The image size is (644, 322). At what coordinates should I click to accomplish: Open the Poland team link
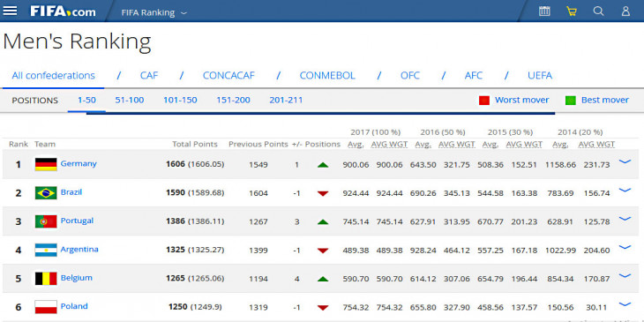74,306
